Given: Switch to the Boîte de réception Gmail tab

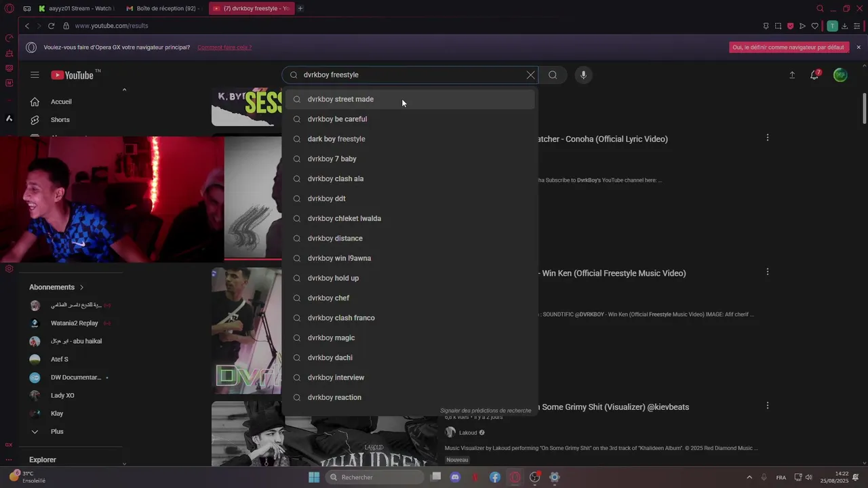Looking at the screenshot, I should [x=163, y=8].
